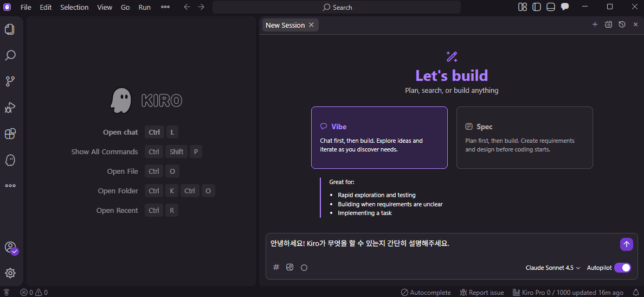
Task: Open the Explorer view in activity bar
Action: [x=10, y=29]
